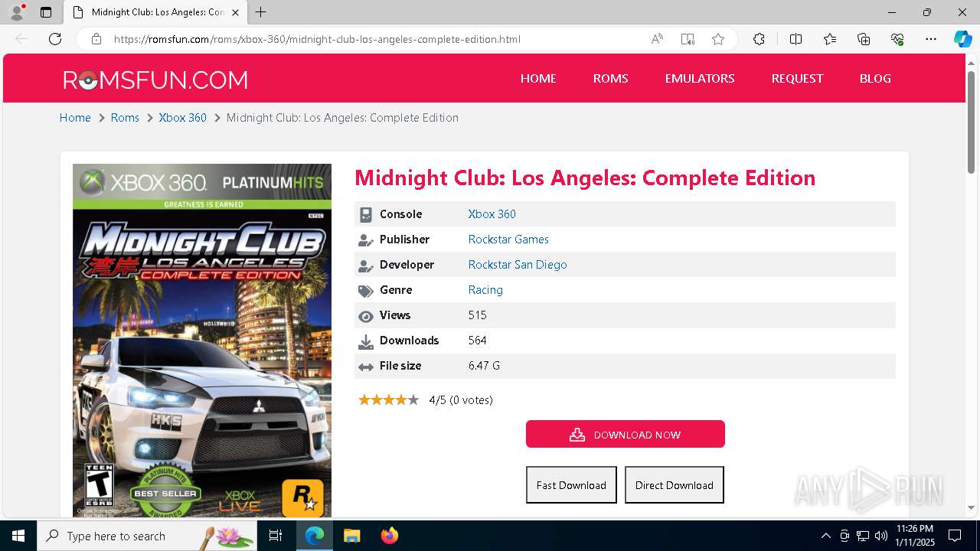Click the Console row icon
This screenshot has width=980, height=551.
[366, 215]
